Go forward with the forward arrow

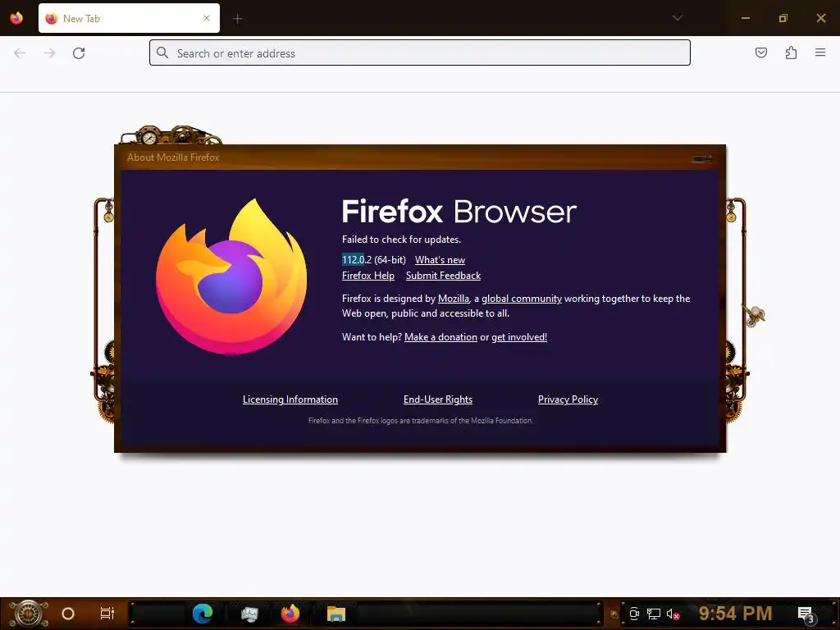49,53
